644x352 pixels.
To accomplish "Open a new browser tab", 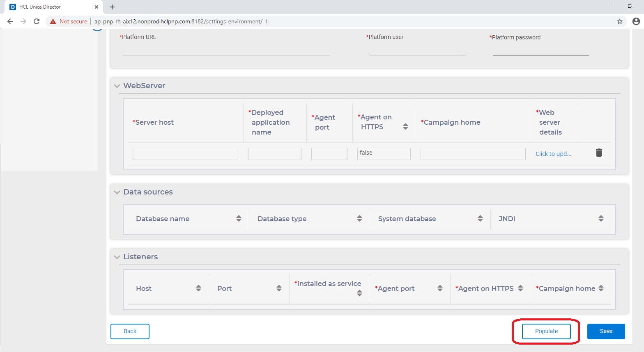I will click(x=112, y=7).
